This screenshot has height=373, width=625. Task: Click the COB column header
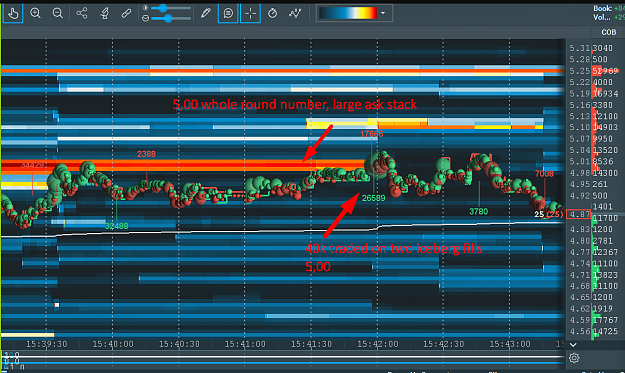(x=609, y=32)
